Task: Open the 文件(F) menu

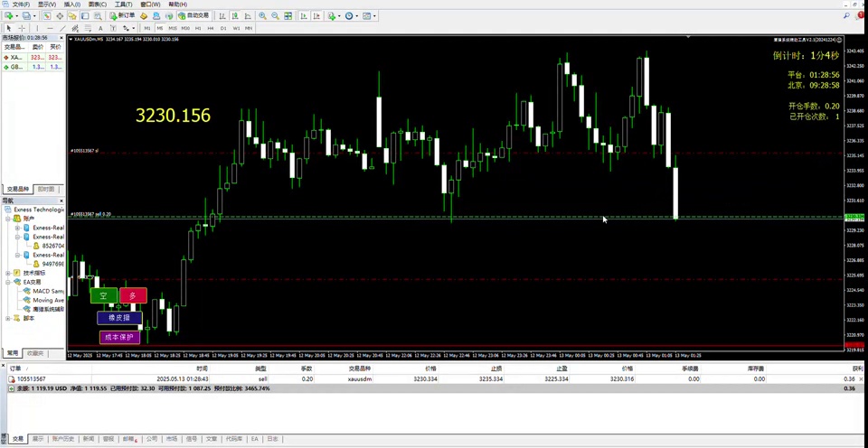Action: (x=21, y=5)
